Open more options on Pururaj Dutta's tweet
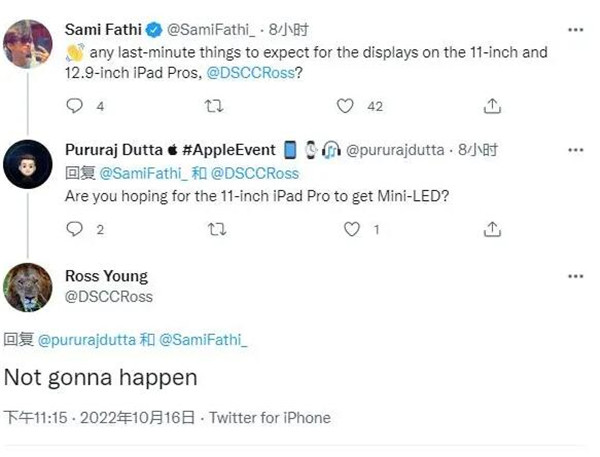The image size is (600, 457). click(x=575, y=151)
